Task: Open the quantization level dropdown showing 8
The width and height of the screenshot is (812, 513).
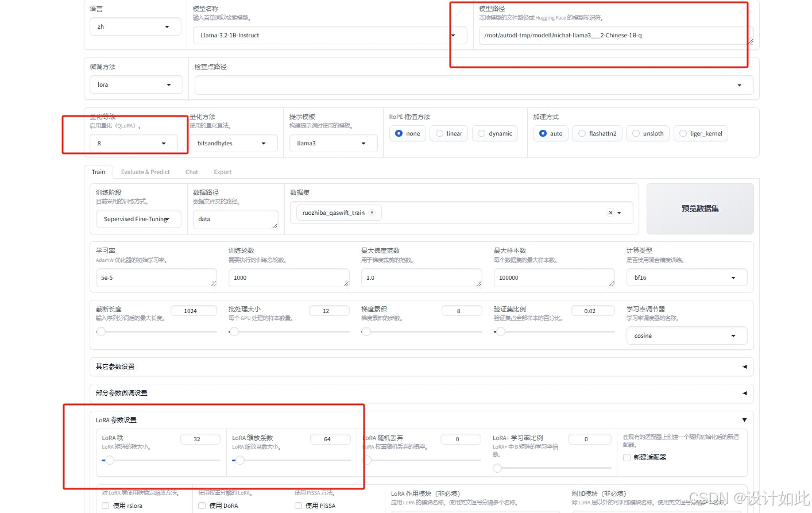Action: coord(134,143)
